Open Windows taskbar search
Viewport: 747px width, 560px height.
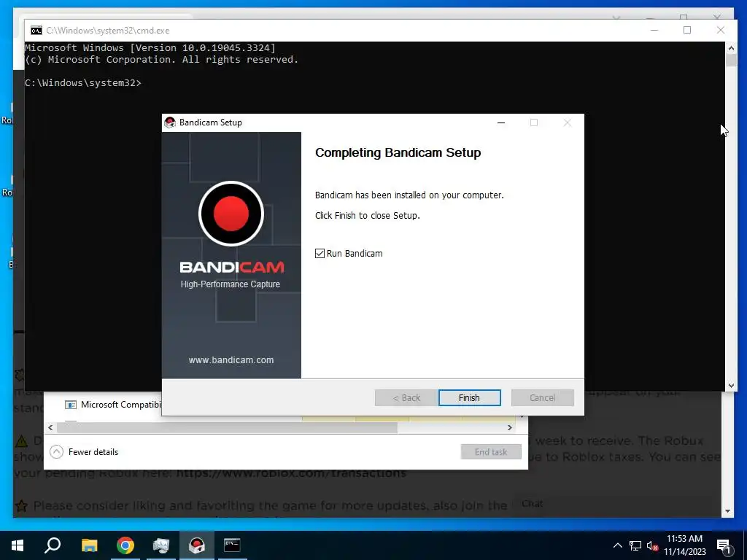[53, 545]
